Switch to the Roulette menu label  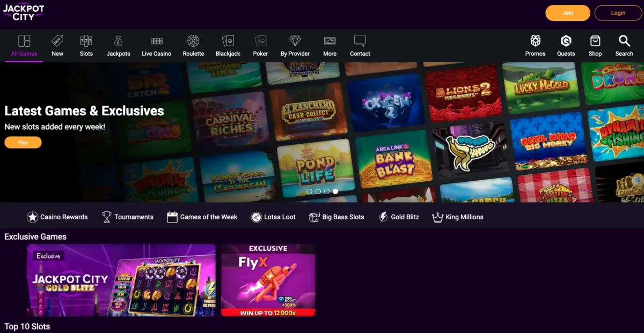click(x=193, y=54)
